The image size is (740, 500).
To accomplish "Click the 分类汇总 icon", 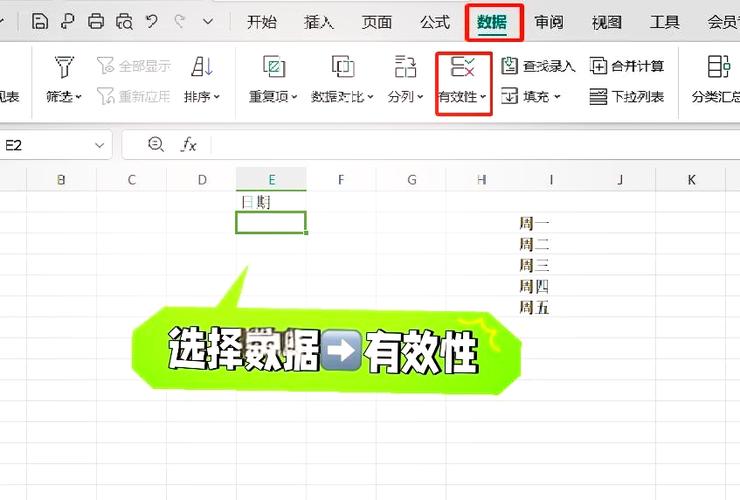I will coord(718,67).
